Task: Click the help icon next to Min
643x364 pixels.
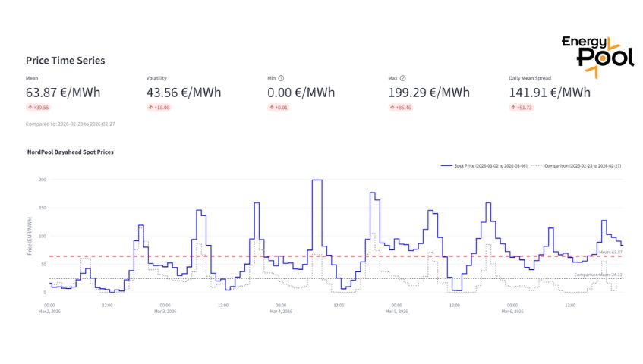Action: (281, 78)
